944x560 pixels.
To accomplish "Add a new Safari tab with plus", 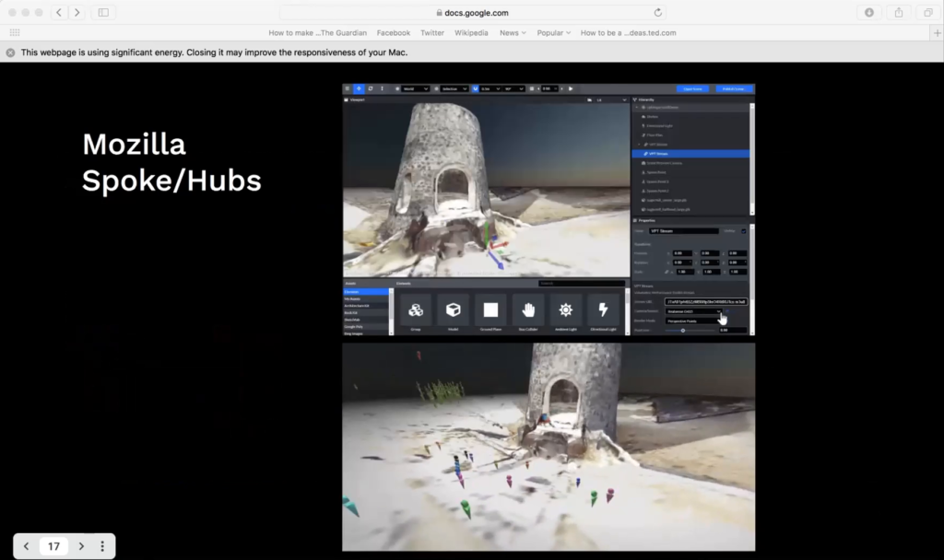I will click(x=937, y=33).
